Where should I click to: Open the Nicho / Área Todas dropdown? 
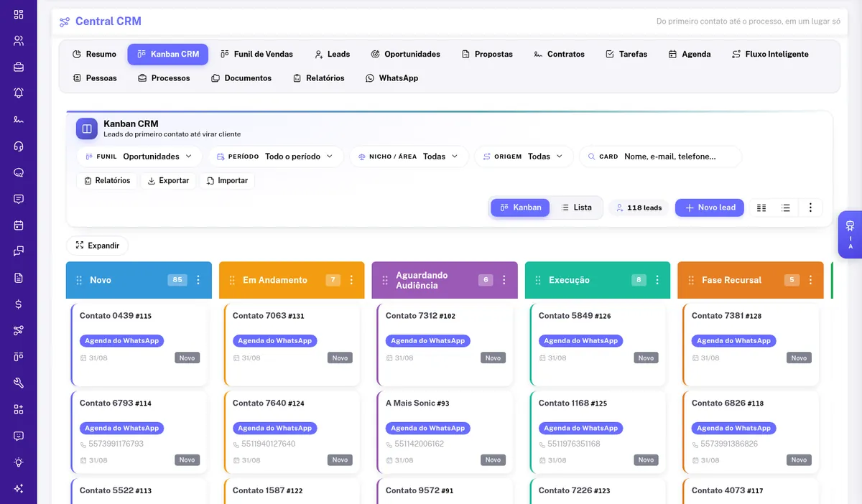409,157
